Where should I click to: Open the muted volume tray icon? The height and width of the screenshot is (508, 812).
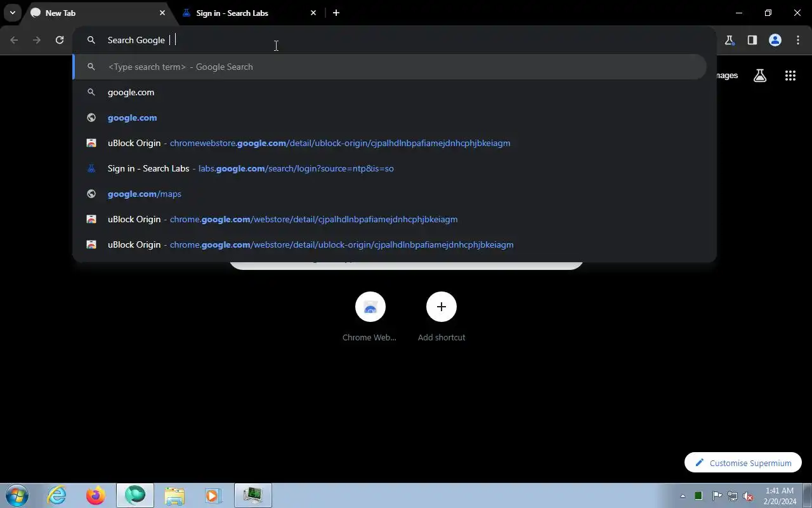click(749, 496)
